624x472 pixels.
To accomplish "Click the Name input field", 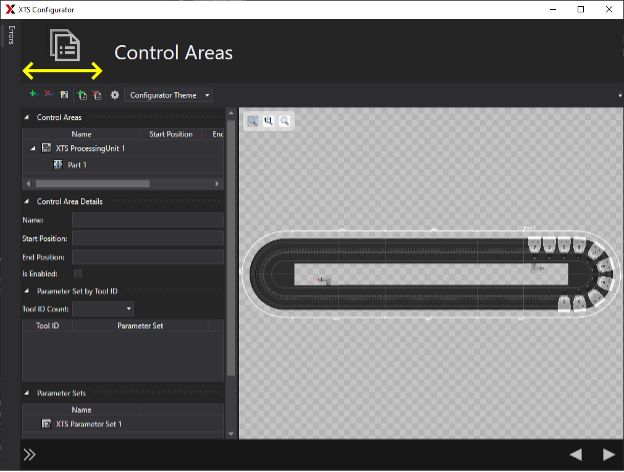I will [148, 220].
